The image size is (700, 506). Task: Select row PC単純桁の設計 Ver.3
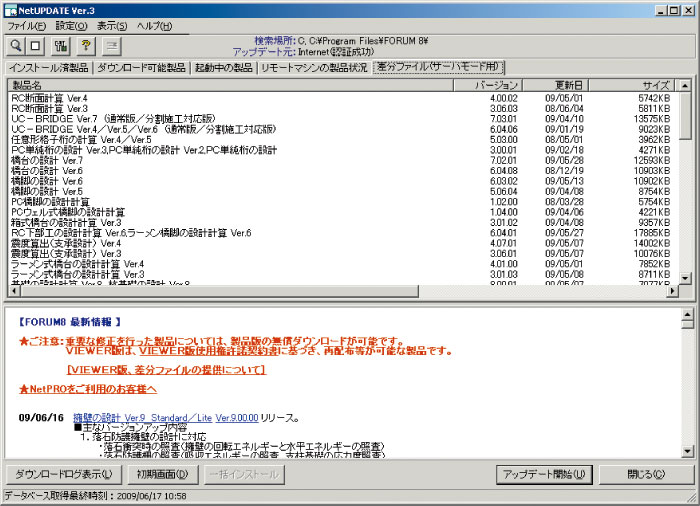click(342, 150)
